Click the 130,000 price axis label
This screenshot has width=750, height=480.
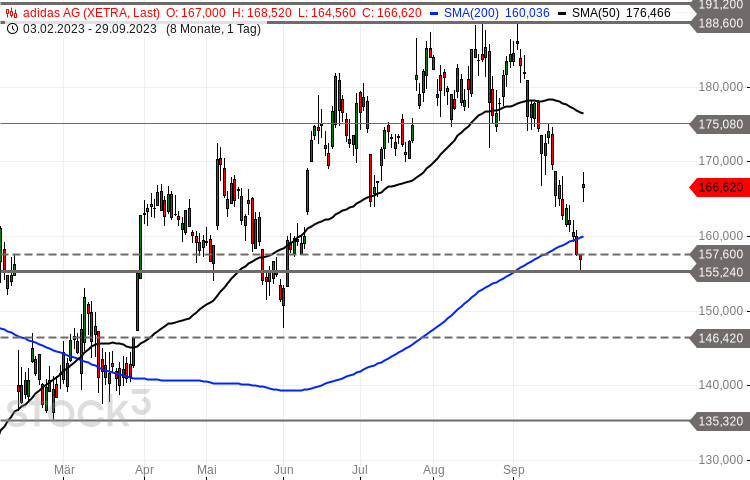pos(721,460)
